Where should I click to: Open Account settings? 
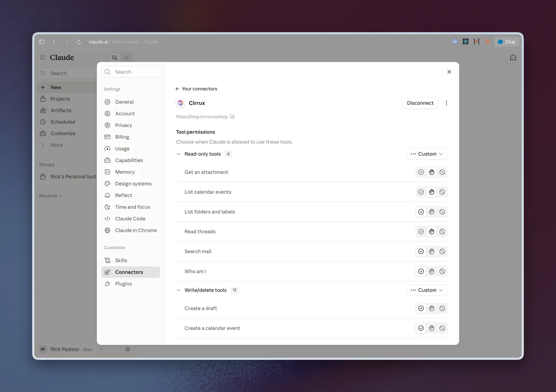[x=131, y=114]
